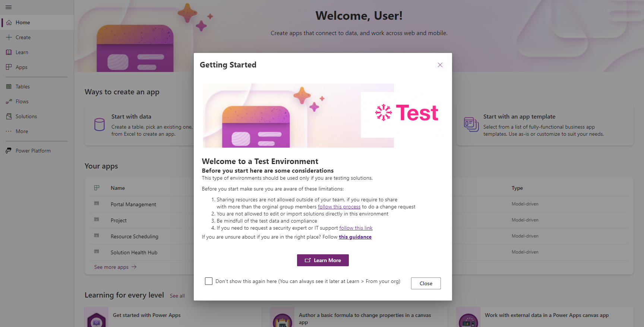Click the app type column header icon
The width and height of the screenshot is (644, 327).
(x=97, y=188)
